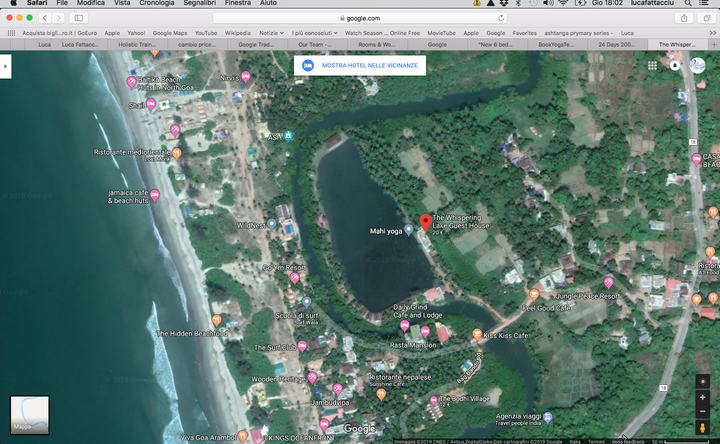Open the bookmarks grid icon
This screenshot has width=720, height=444.
pyautogui.click(x=11, y=33)
